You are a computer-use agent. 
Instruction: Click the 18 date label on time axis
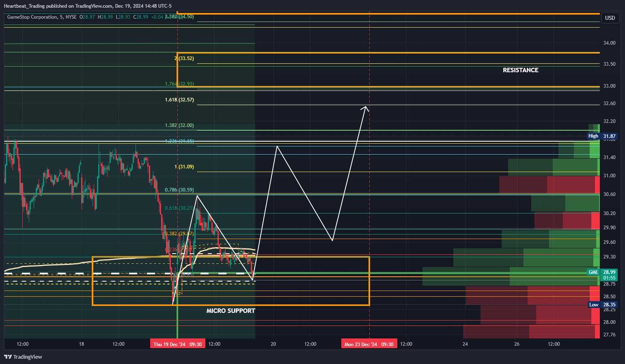tap(82, 344)
